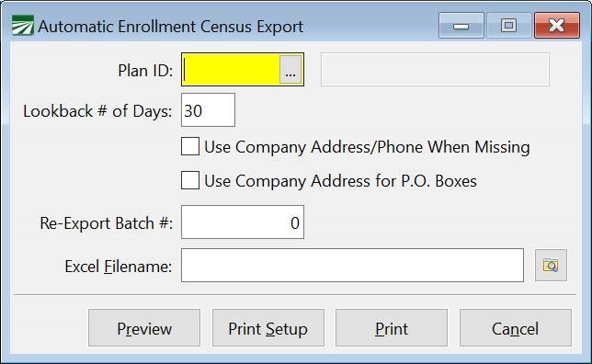This screenshot has height=364, width=592.
Task: Click the dialog title text
Action: [x=171, y=27]
